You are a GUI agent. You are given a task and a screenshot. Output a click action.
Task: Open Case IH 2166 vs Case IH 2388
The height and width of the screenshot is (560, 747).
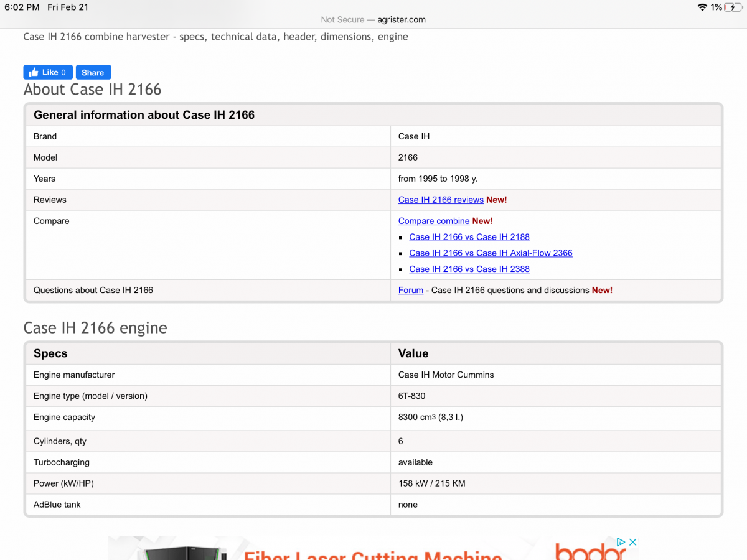(x=469, y=269)
